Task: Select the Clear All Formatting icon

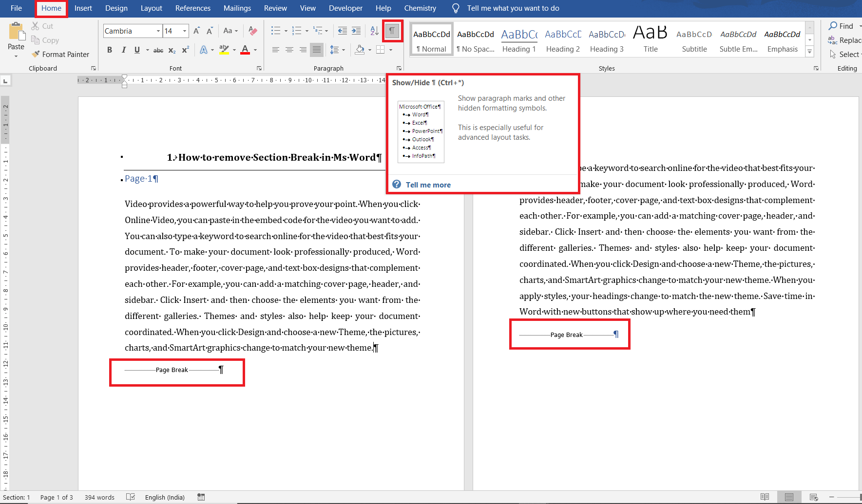Action: tap(252, 30)
